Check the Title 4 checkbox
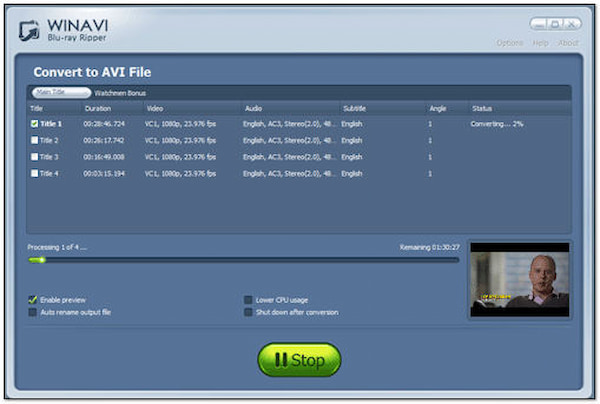This screenshot has height=404, width=600. pos(34,173)
